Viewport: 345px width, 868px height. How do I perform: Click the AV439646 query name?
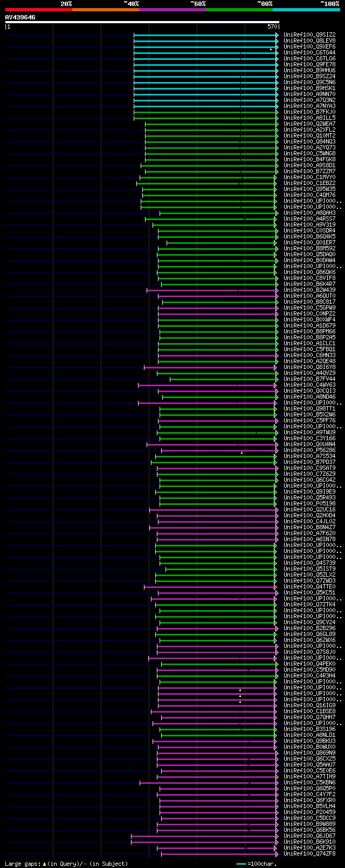click(x=20, y=17)
